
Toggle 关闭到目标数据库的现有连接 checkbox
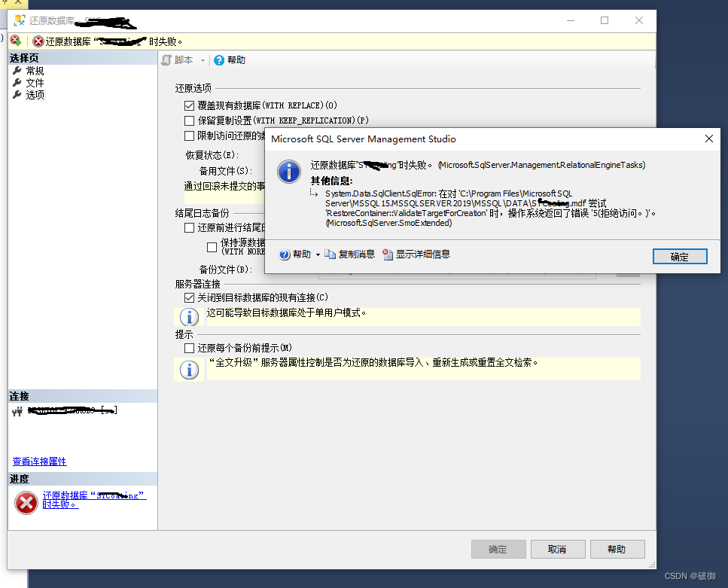[x=190, y=297]
